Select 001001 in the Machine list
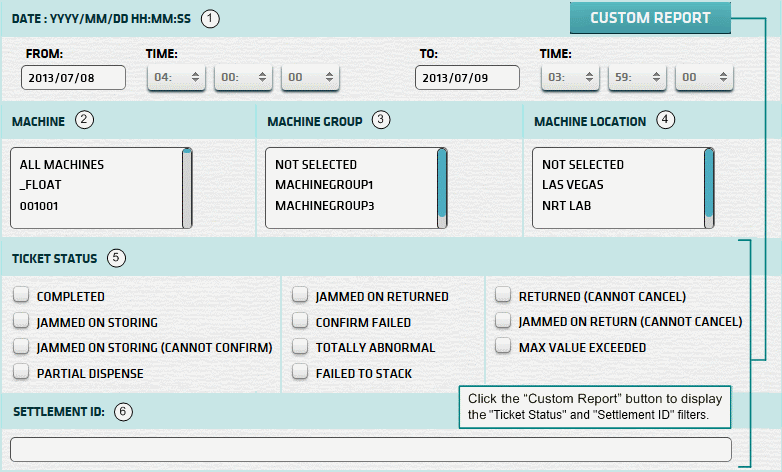The height and width of the screenshot is (472, 782). (41, 205)
